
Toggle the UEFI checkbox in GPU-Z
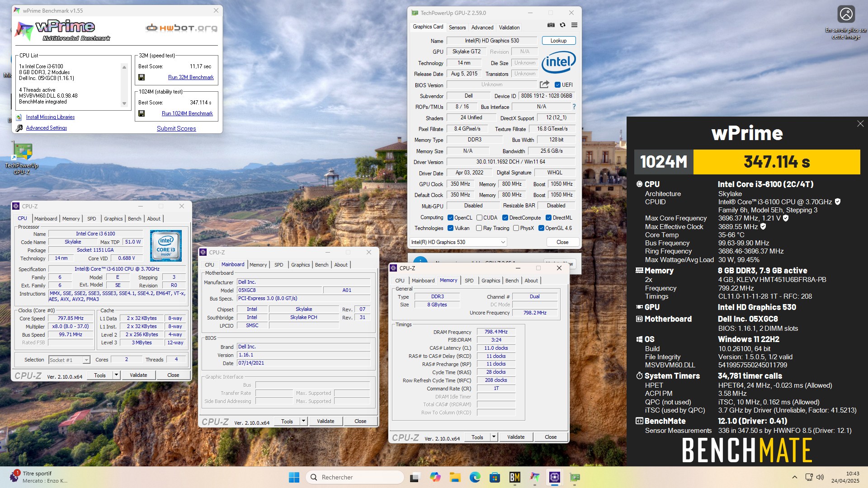pyautogui.click(x=557, y=85)
